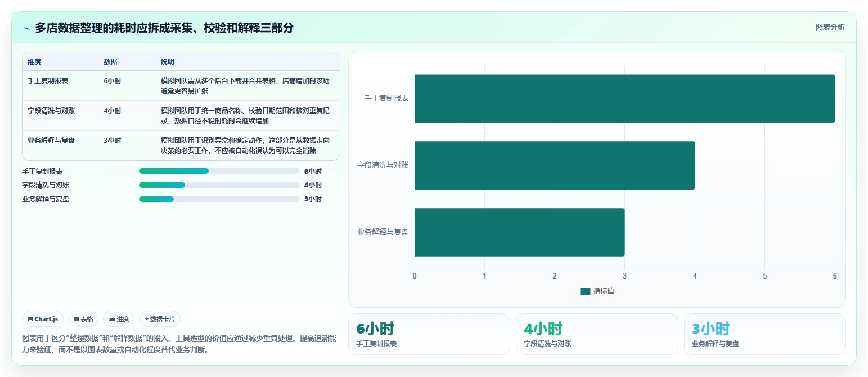Open the 6小时 手工复制报表 data card
Screen dimensions: 868x377
429,334
